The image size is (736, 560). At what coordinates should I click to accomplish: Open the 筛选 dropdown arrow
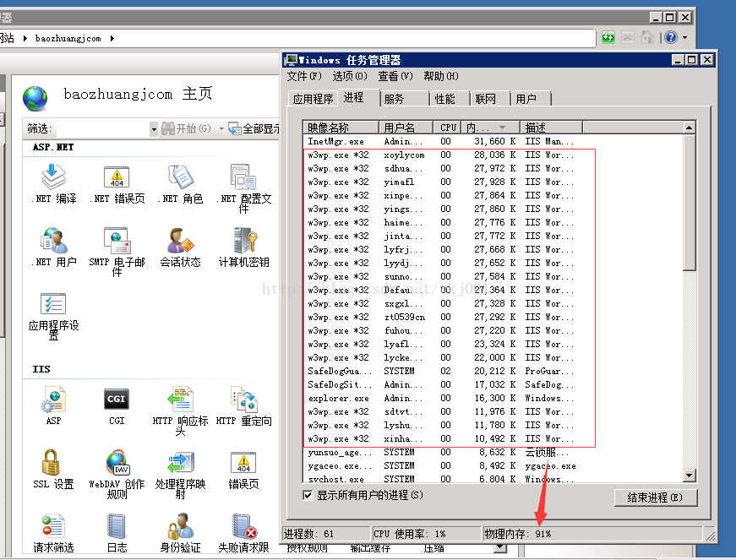point(154,128)
